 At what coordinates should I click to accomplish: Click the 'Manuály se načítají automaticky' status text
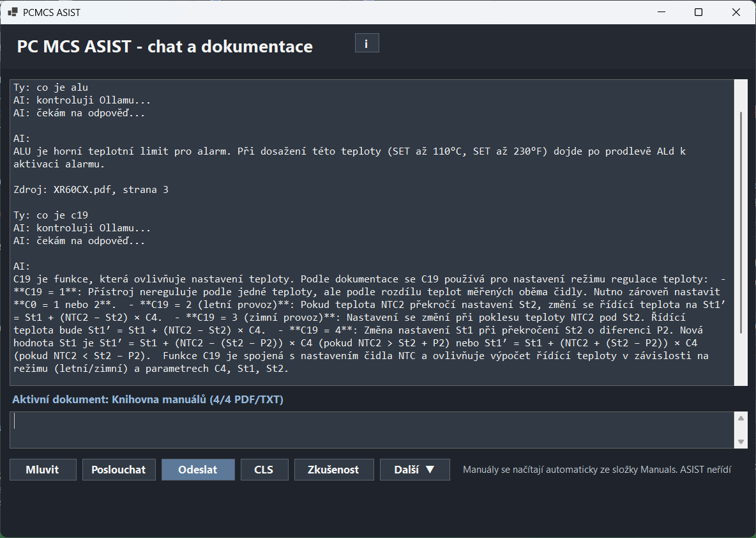coord(597,470)
